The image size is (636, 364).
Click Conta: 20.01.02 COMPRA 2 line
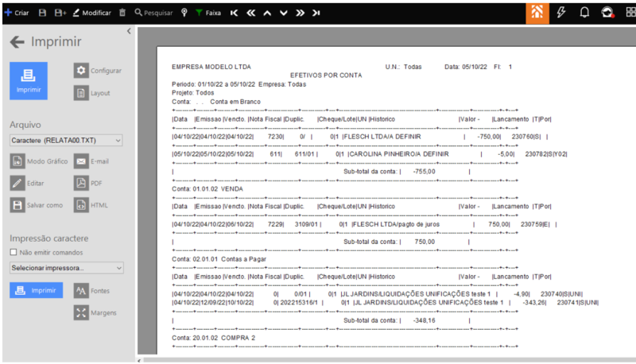coord(213,338)
